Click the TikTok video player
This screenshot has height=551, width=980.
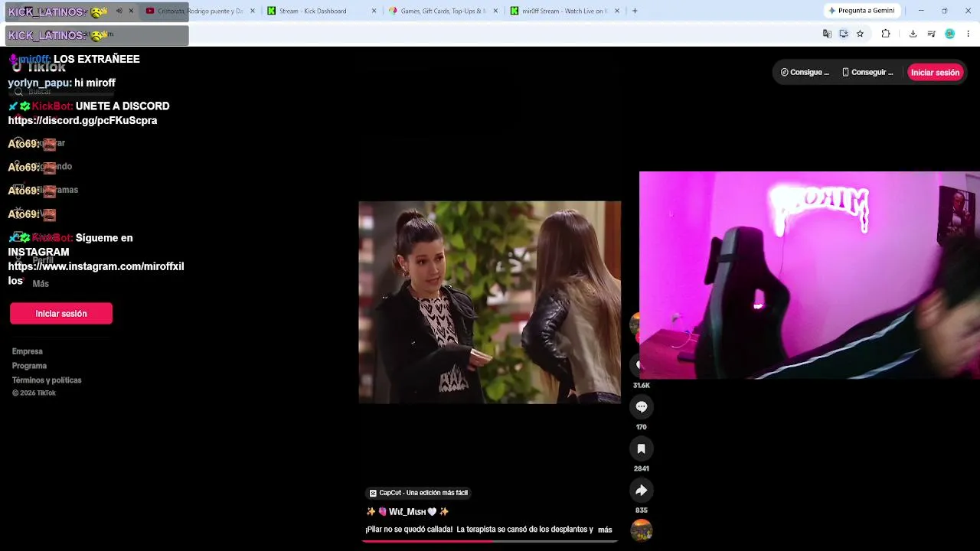[x=490, y=302]
